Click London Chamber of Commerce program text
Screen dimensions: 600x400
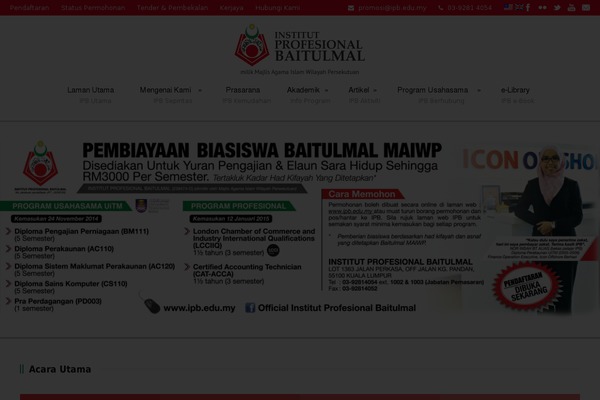(x=254, y=238)
